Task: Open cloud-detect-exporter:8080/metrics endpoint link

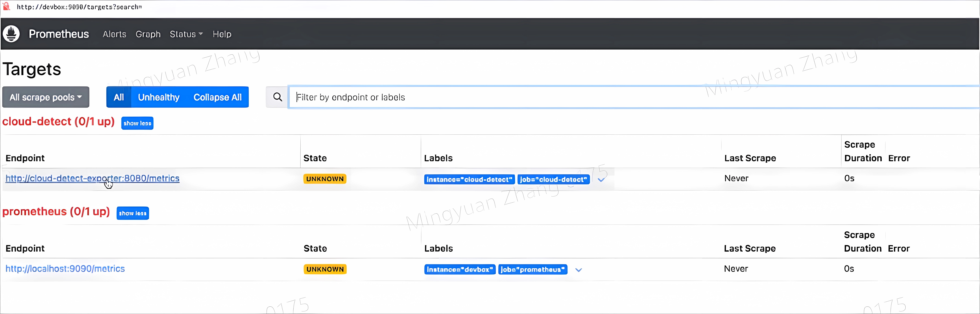Action: [92, 178]
